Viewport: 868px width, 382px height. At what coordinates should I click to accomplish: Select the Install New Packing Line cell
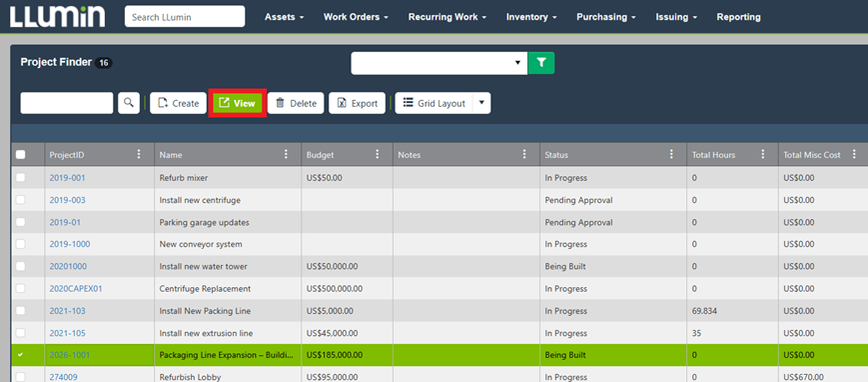pos(228,311)
